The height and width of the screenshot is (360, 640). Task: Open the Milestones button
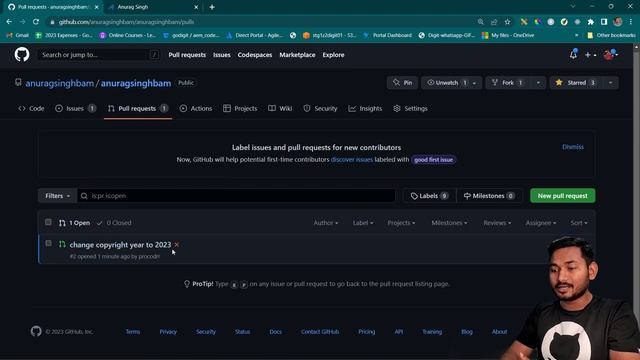click(489, 196)
